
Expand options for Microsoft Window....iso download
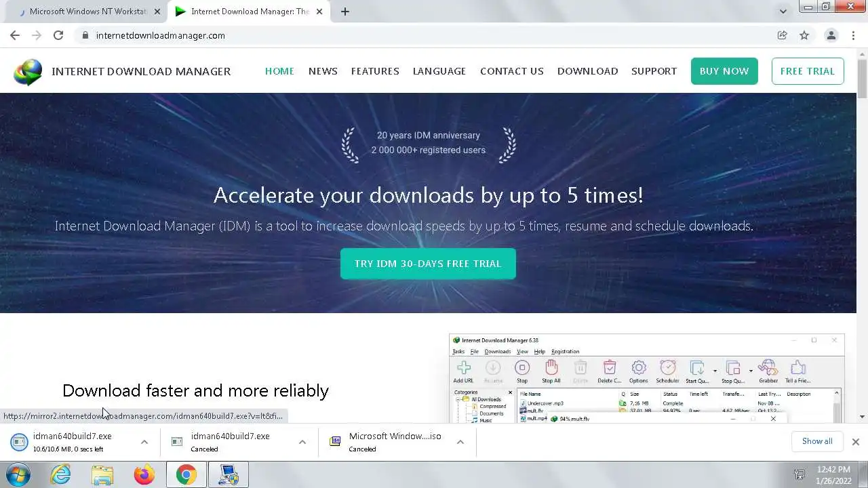pos(460,442)
